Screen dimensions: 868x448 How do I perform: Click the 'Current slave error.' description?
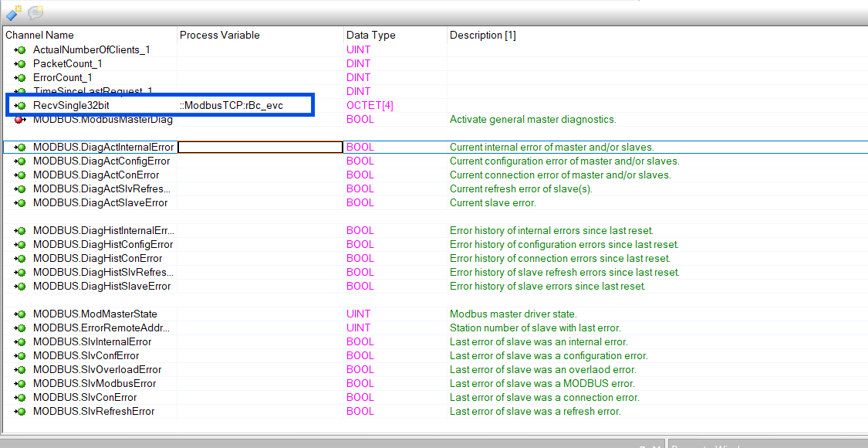[493, 203]
